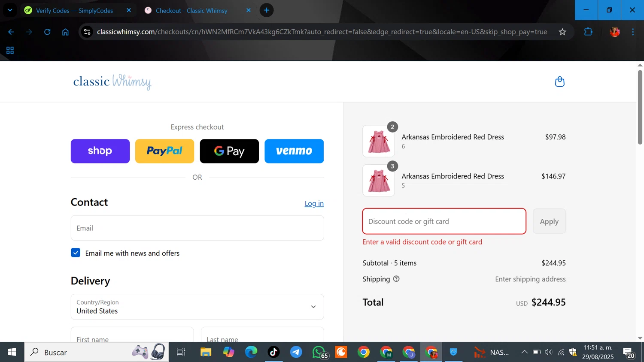Click the page vertical scrollbar

coord(640,107)
